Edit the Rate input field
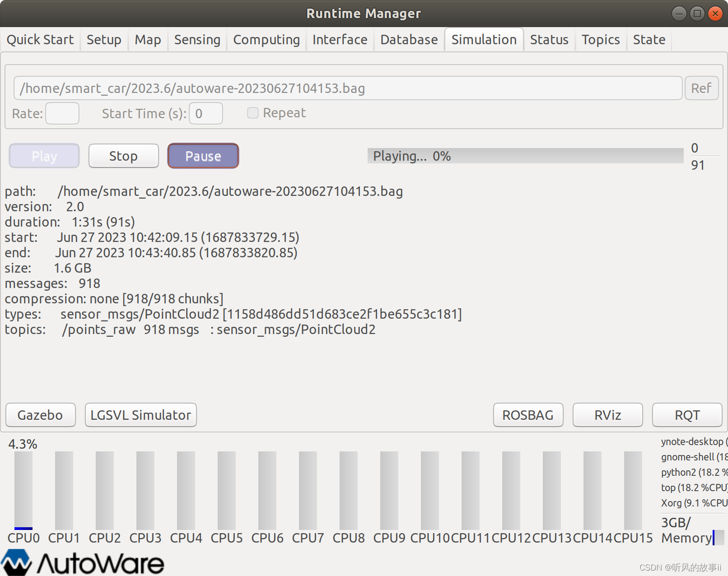 (62, 113)
